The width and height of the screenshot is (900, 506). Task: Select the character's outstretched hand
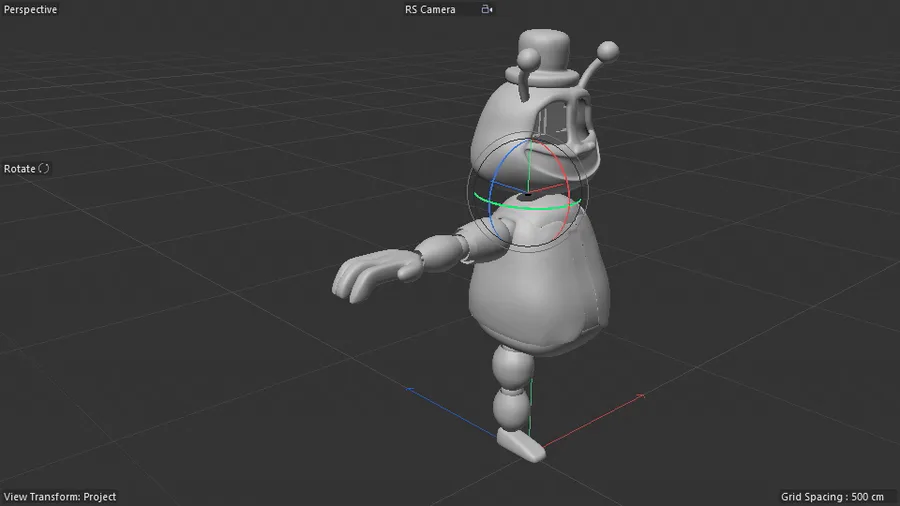tap(376, 274)
